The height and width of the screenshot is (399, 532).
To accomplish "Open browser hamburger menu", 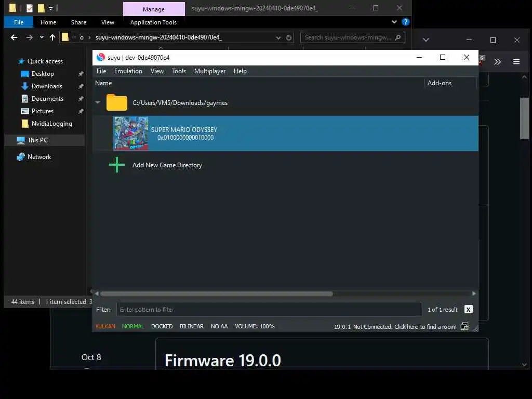I will coord(516,62).
